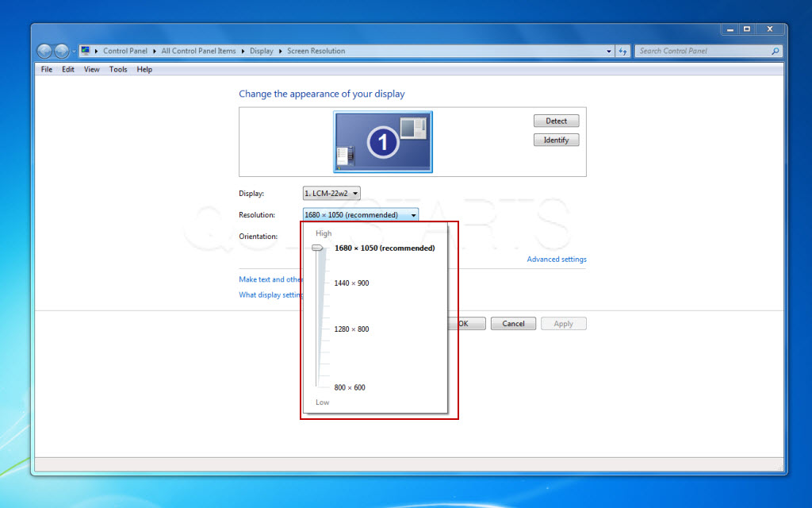
Task: Maximize the Screen Resolution window
Action: point(747,29)
